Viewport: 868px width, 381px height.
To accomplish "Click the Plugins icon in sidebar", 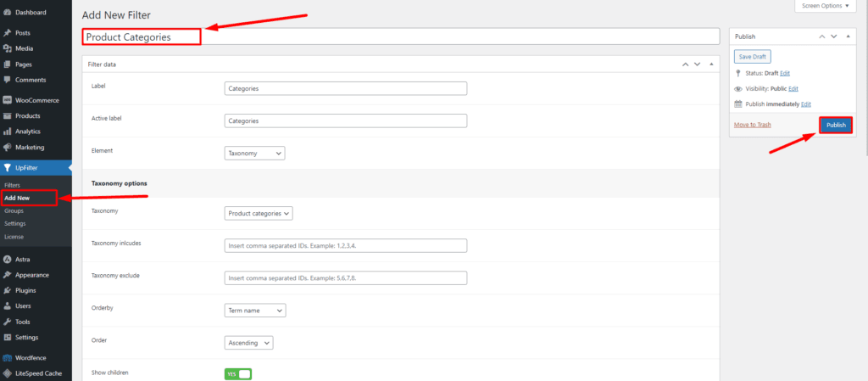I will tap(8, 290).
